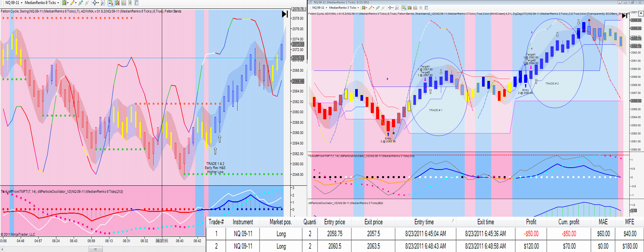Screen dimensions: 644x252
Task: Sort trades by the Profit column header
Action: pyautogui.click(x=531, y=222)
